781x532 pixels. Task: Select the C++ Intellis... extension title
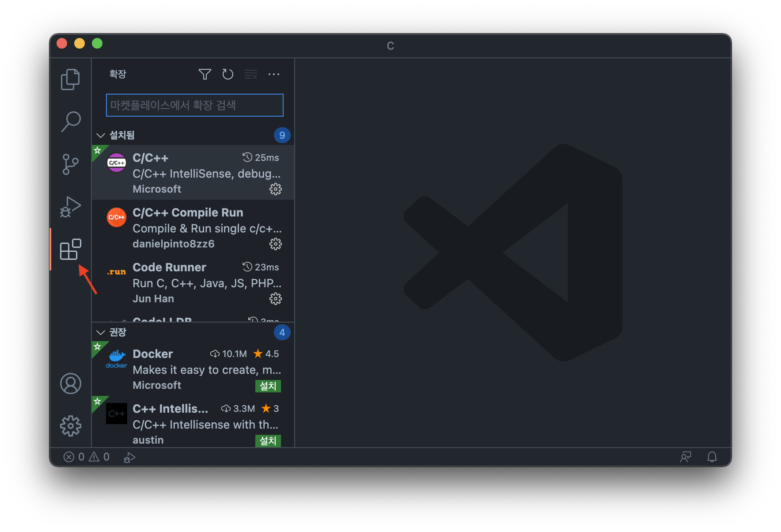pyautogui.click(x=170, y=409)
